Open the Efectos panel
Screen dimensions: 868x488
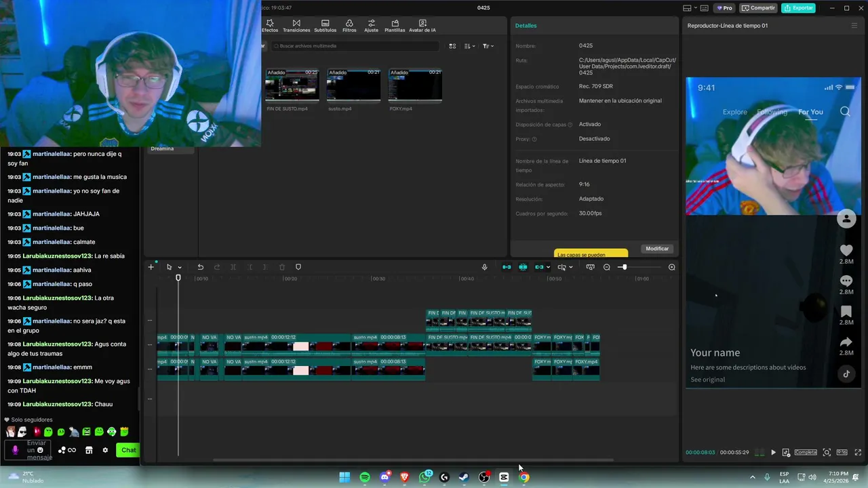coord(270,26)
